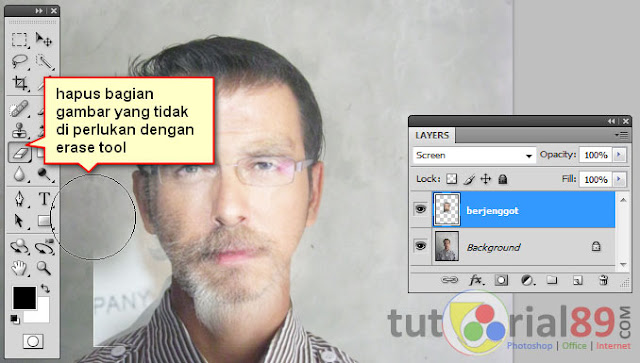The height and width of the screenshot is (363, 640).
Task: Click the berjenggot layer thumbnail
Action: [447, 209]
